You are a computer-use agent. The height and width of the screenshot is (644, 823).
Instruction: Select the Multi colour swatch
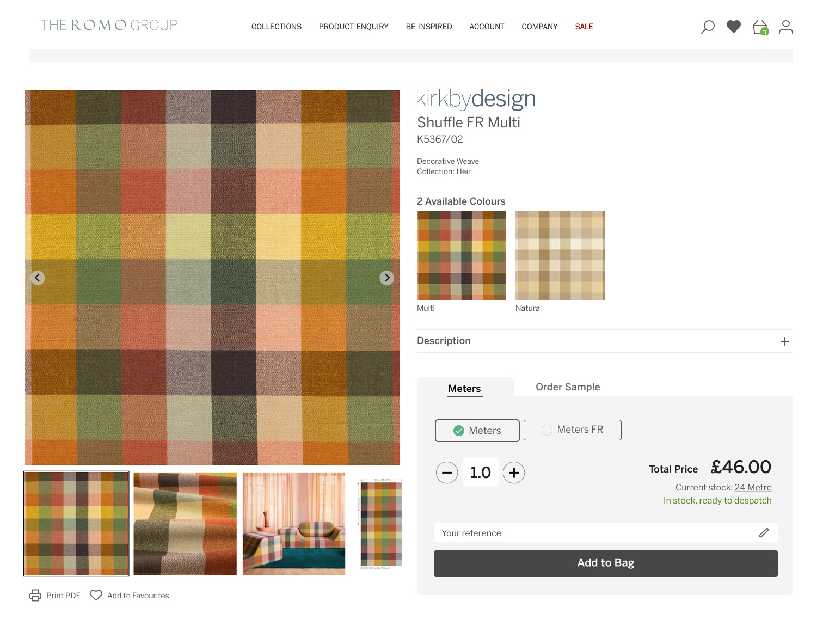[462, 256]
